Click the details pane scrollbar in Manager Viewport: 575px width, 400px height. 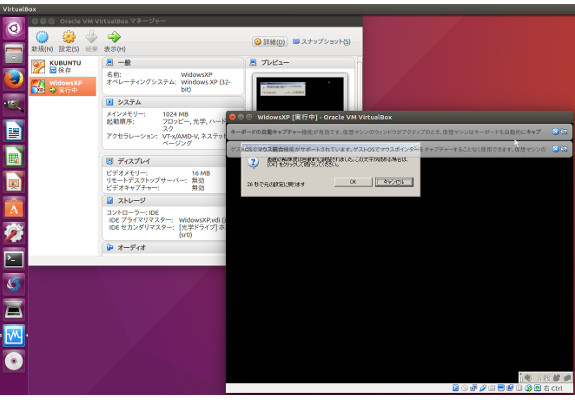[359, 84]
